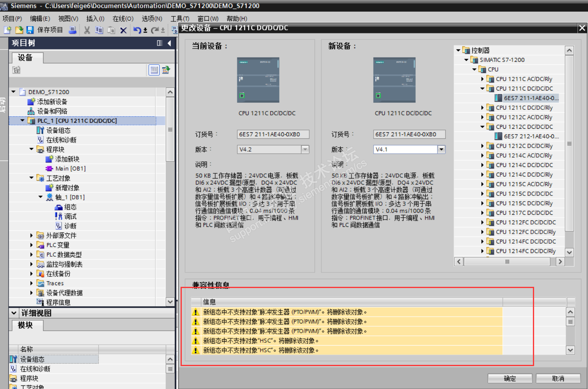Expand the Traces folder
This screenshot has width=588, height=389.
31,283
